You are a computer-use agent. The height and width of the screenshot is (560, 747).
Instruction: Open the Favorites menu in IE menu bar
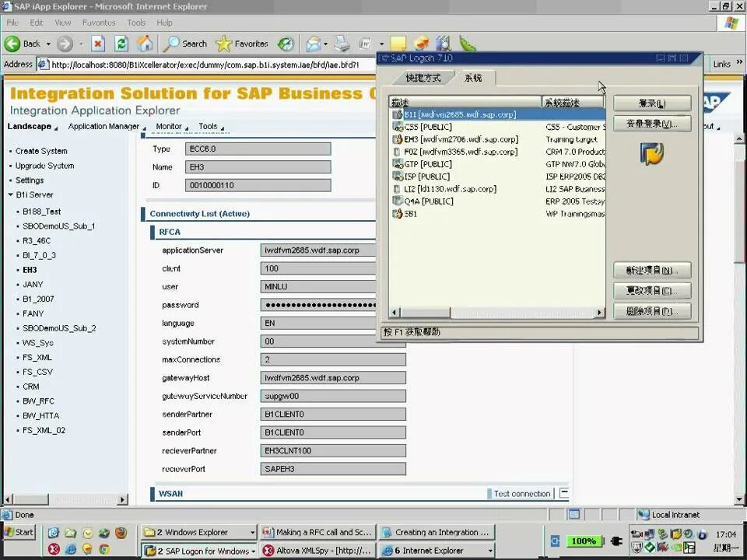[99, 23]
